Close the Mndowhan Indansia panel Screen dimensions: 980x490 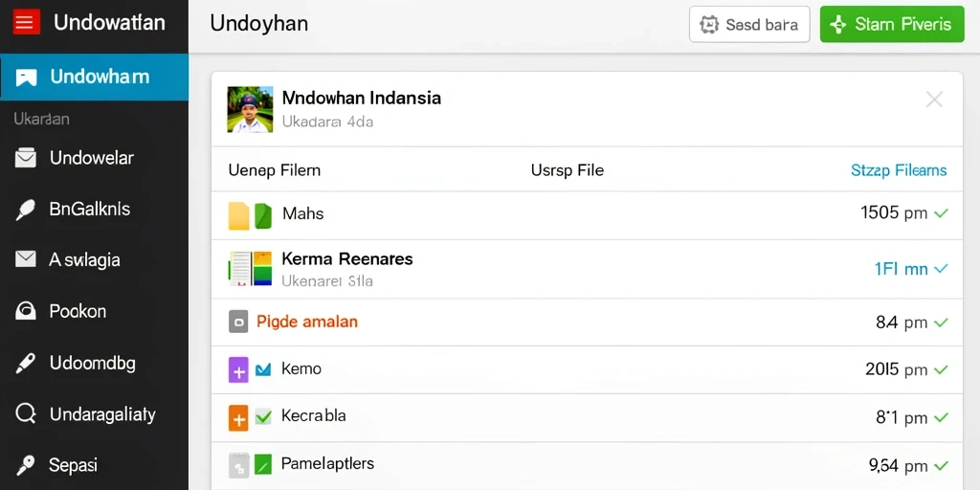pos(934,100)
